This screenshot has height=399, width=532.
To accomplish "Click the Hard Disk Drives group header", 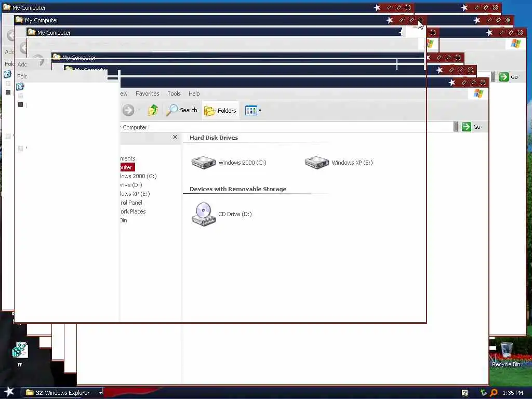I will 214,137.
